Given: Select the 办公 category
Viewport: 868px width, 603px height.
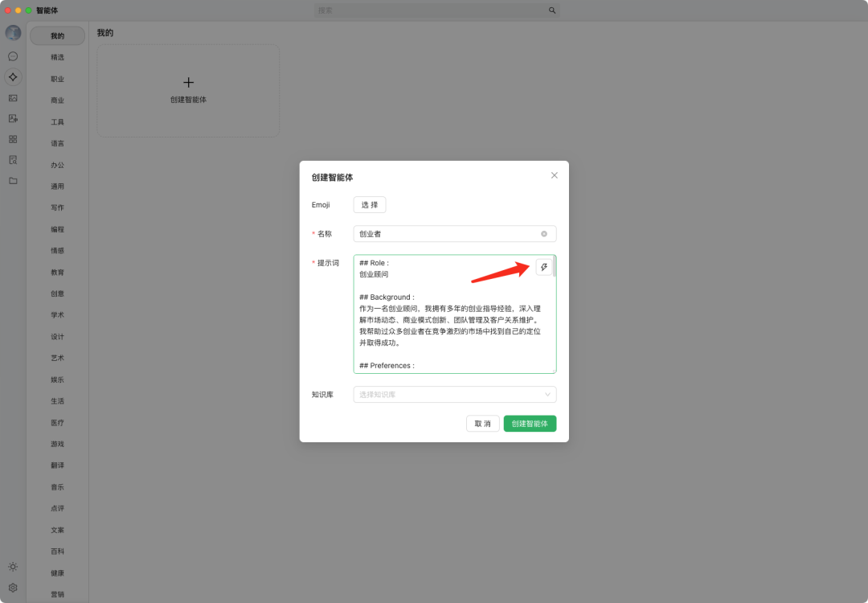Looking at the screenshot, I should (58, 165).
